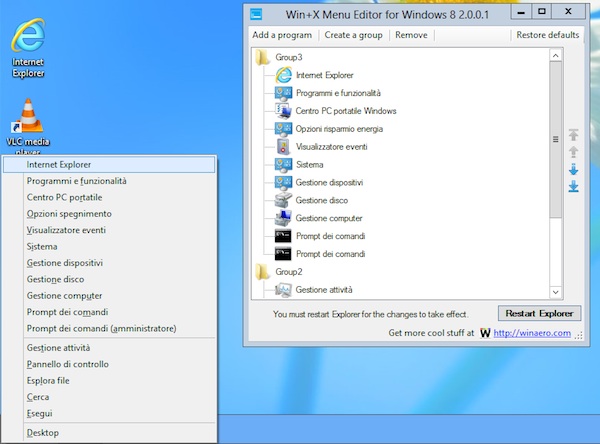Viewport: 600px width, 444px height.
Task: Select Gestione computer text in editor tree
Action: pyautogui.click(x=329, y=218)
